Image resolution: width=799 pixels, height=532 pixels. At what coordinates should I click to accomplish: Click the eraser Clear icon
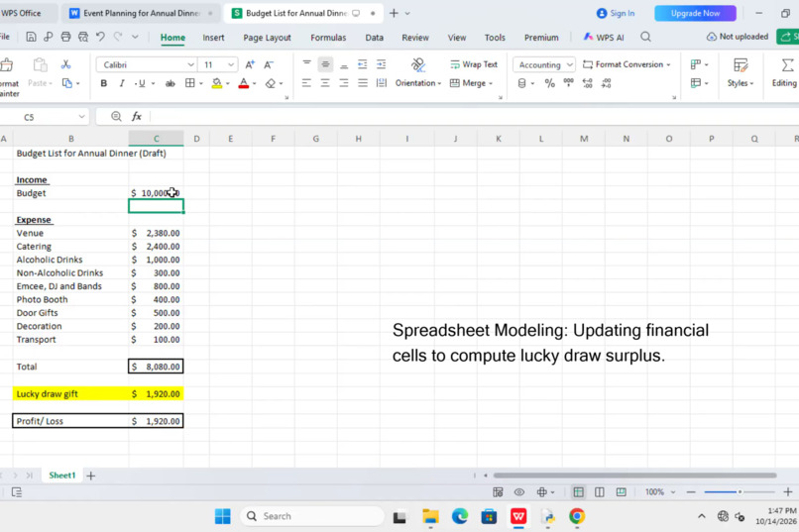271,83
